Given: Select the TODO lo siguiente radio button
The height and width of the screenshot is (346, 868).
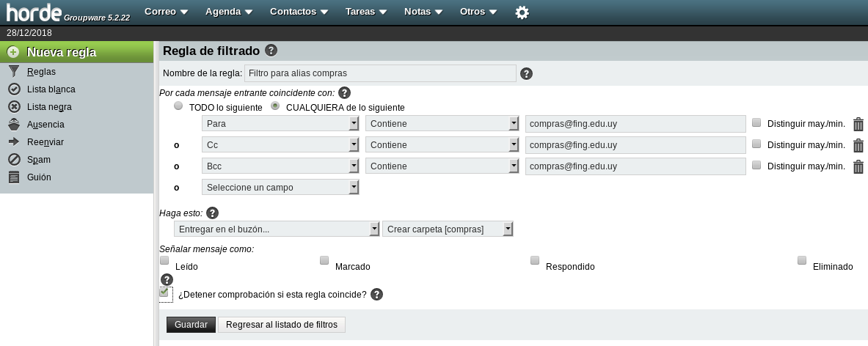Looking at the screenshot, I should click(178, 106).
